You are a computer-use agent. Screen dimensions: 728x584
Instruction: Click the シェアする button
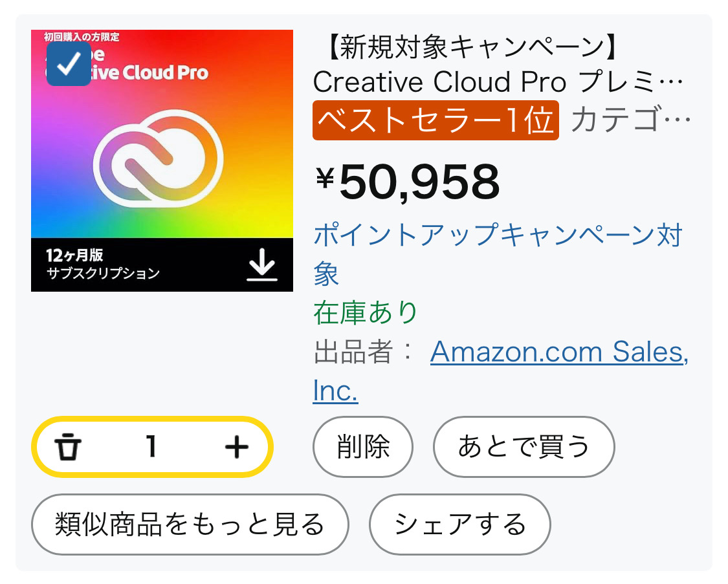[459, 525]
